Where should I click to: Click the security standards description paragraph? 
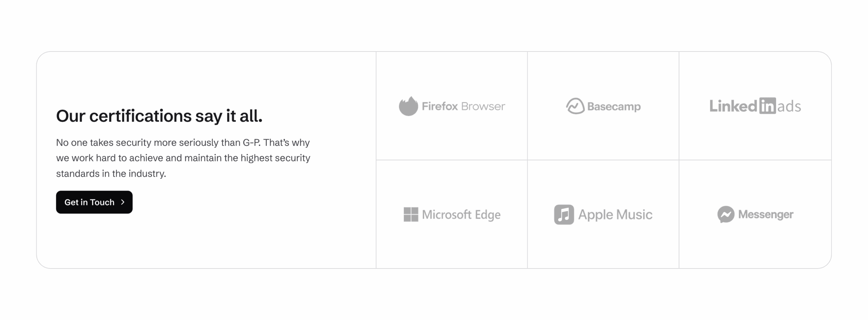183,158
